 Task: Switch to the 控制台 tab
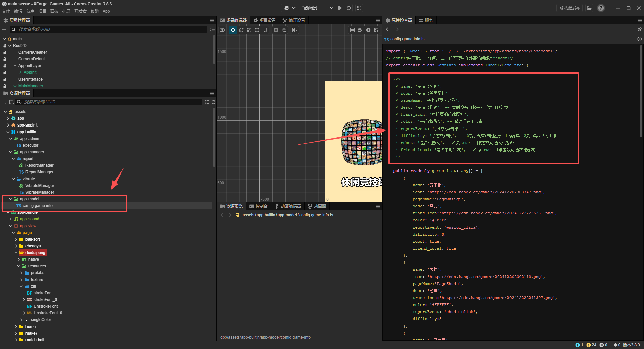258,206
